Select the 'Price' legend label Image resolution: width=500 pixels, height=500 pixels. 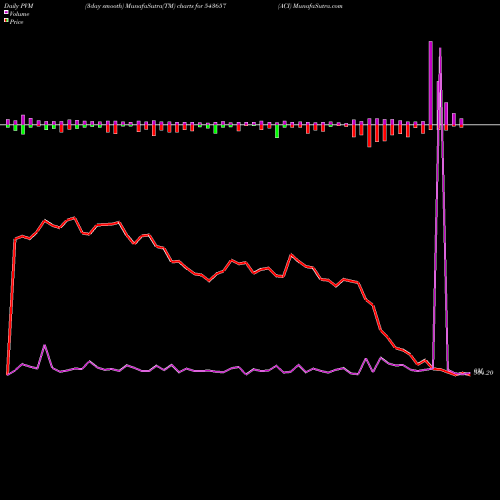(16, 22)
